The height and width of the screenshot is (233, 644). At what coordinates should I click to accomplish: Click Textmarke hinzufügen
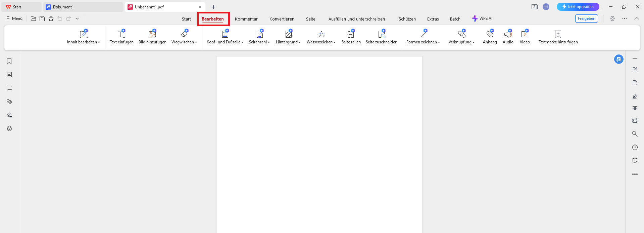click(558, 37)
